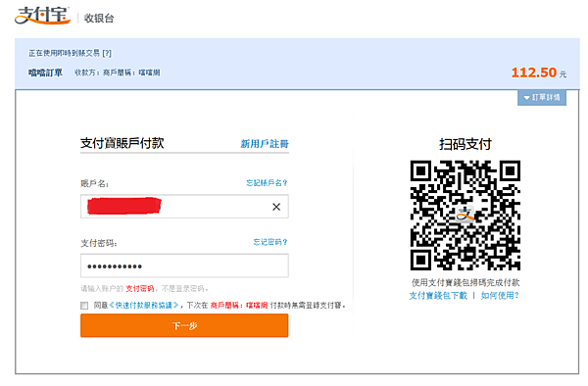
Task: Click the 收银台 cashier header text
Action: (99, 18)
